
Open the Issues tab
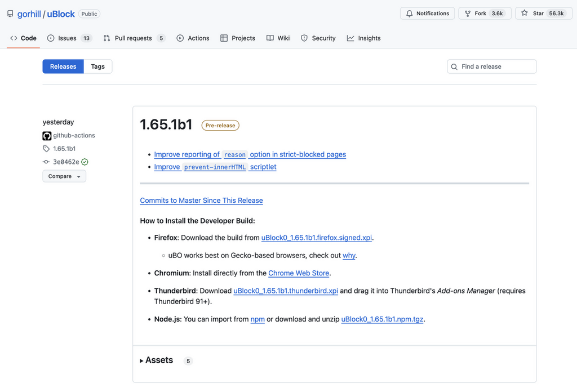point(69,38)
